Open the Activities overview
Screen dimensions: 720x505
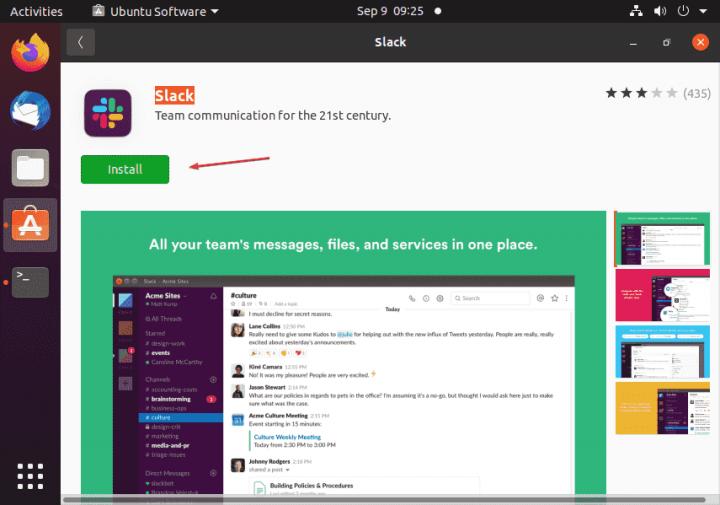(36, 12)
